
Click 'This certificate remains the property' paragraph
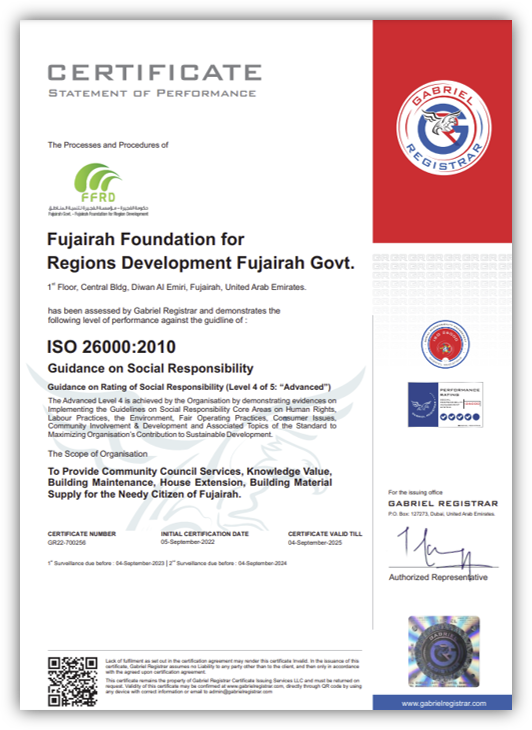point(234,686)
